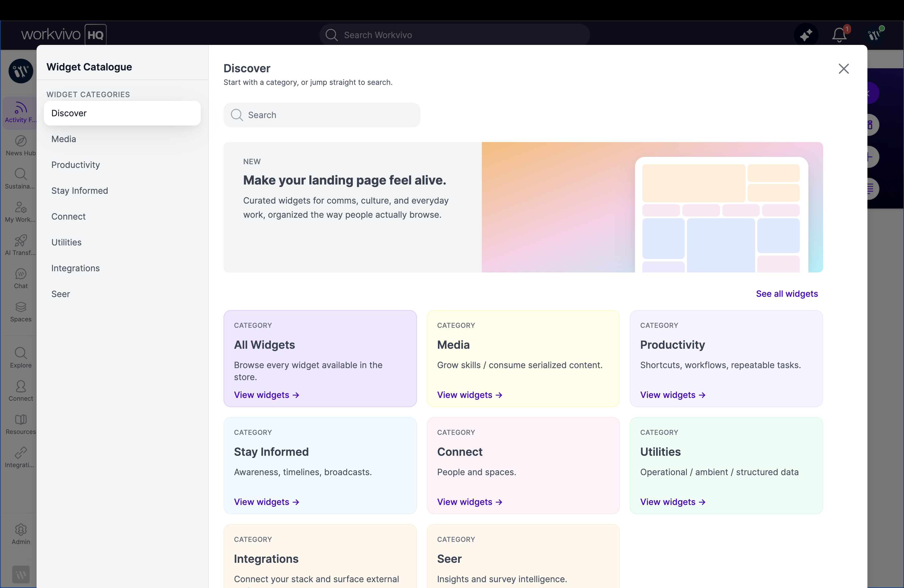Screen dimensions: 904x588
Task: Click the 'Media' card heading
Action: click(x=454, y=345)
